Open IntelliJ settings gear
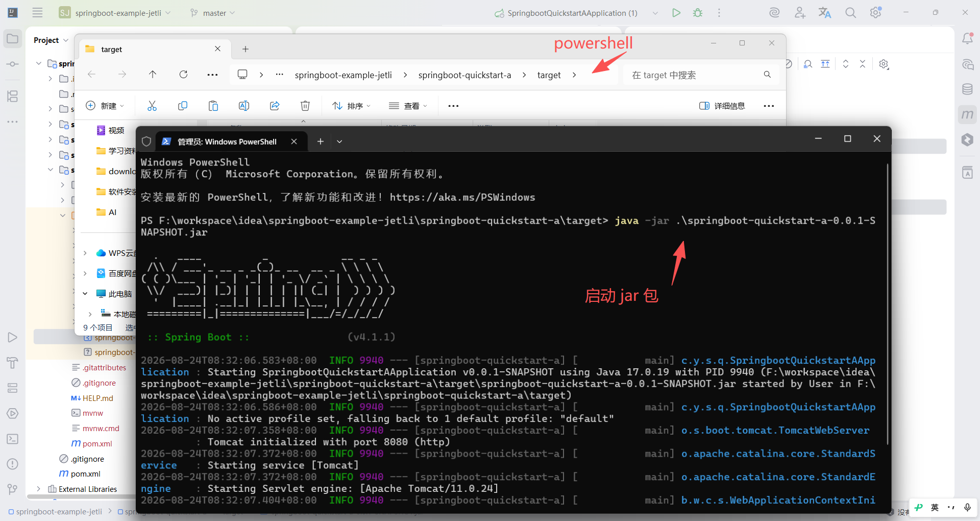Viewport: 980px width, 521px height. 876,13
